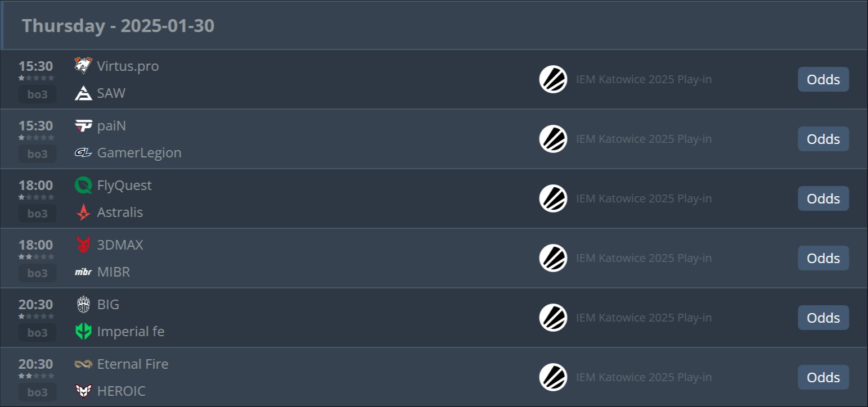This screenshot has width=868, height=407.
Task: Click the Imperial fe green logo
Action: (x=83, y=332)
